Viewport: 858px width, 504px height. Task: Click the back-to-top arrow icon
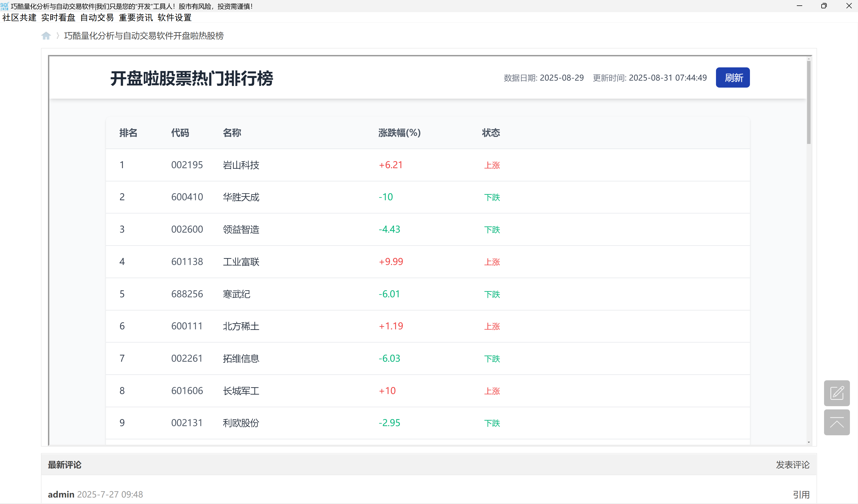point(836,422)
